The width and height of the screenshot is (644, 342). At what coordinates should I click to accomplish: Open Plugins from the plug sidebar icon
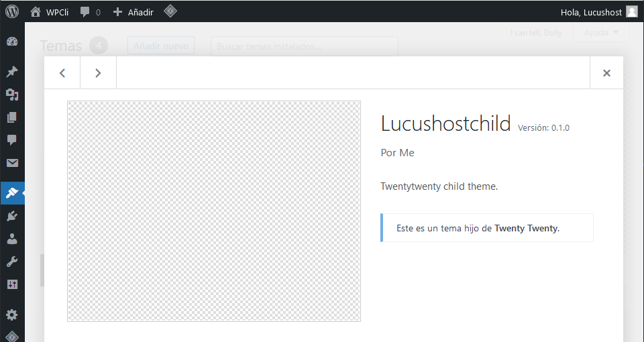12,216
